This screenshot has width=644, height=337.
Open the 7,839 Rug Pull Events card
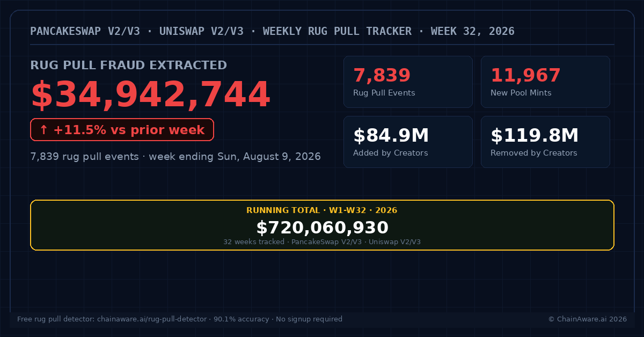(408, 82)
